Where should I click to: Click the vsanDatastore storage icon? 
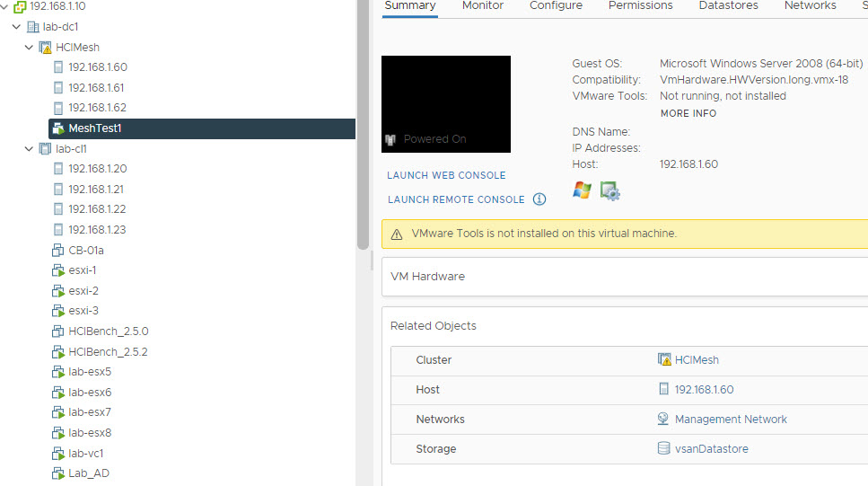(x=664, y=449)
